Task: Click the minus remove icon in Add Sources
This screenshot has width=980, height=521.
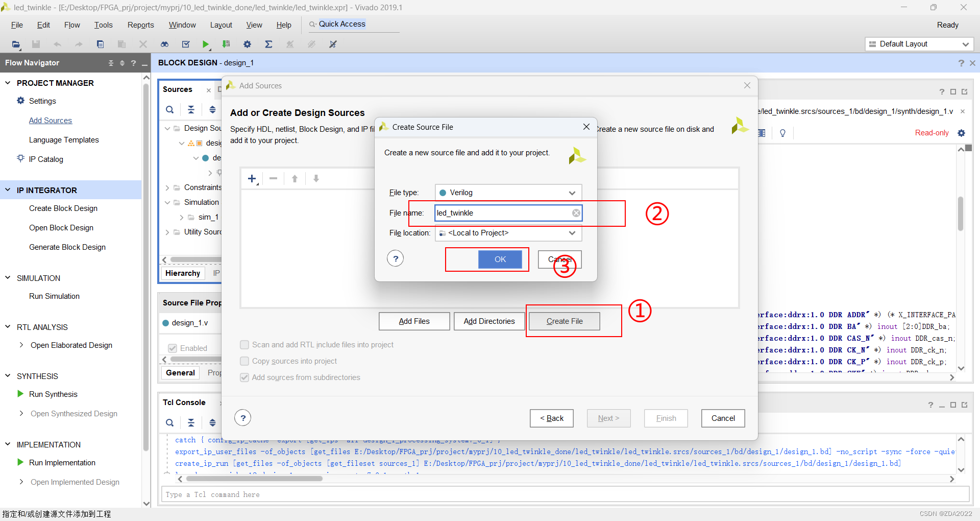Action: coord(273,178)
